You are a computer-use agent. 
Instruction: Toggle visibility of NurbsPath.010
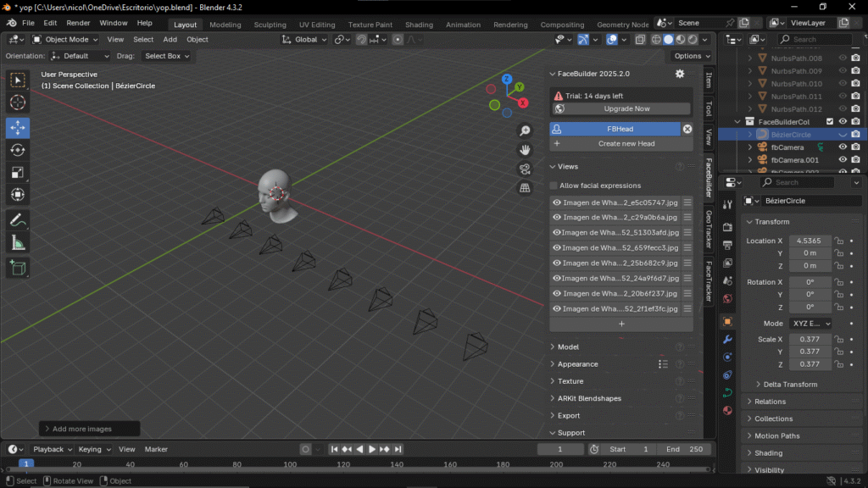pos(843,84)
